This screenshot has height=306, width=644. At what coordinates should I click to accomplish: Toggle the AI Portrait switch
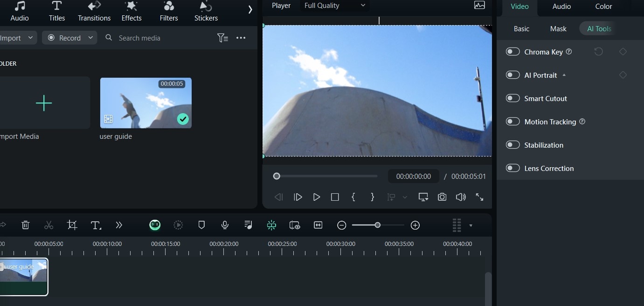[x=513, y=75]
